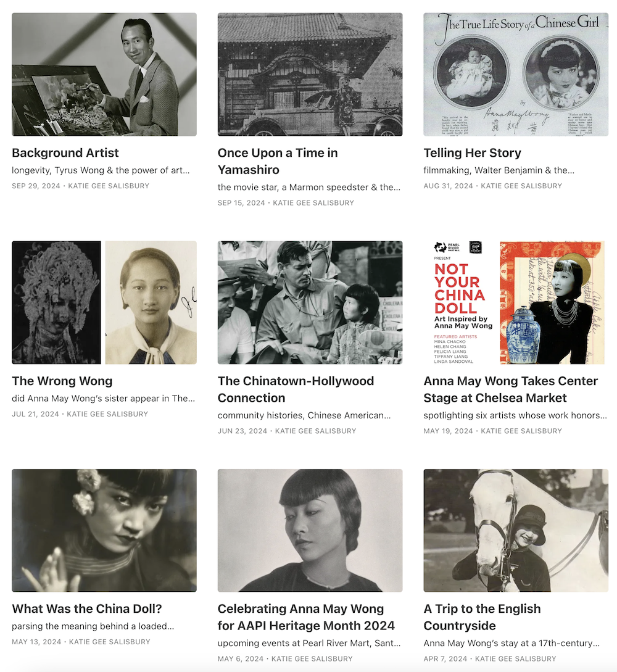Click the China Doll close-up portrait image

click(104, 530)
